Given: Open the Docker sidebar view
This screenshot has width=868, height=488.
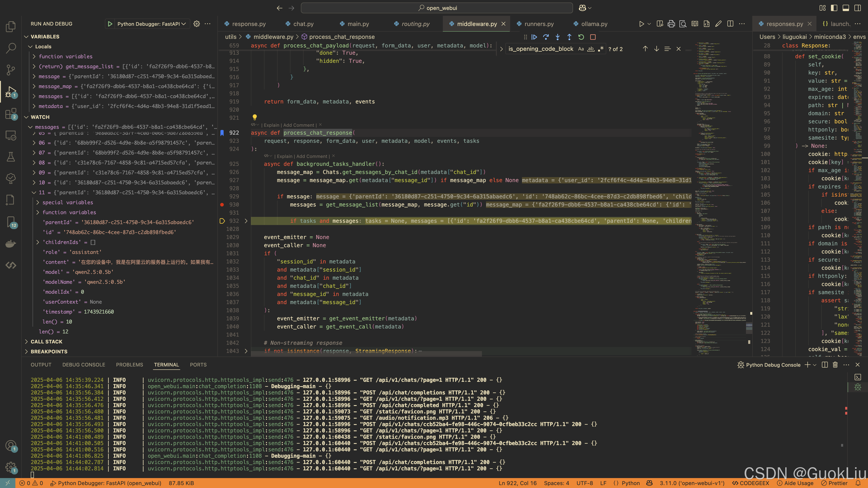Looking at the screenshot, I should (x=11, y=244).
